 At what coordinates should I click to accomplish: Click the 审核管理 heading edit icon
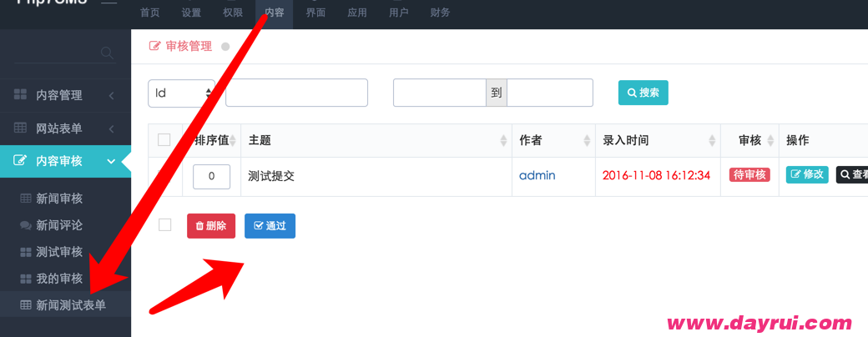click(x=155, y=46)
